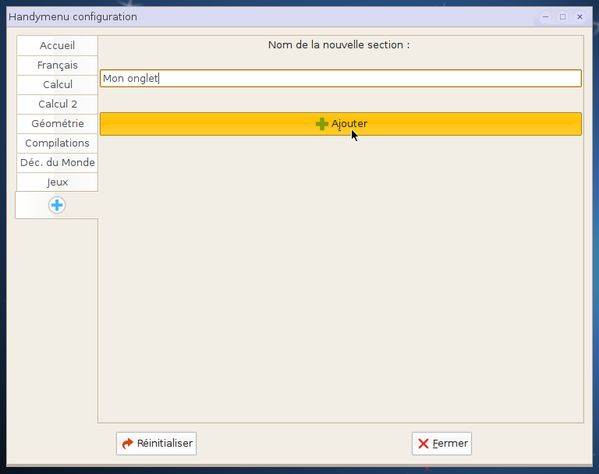Screen dimensions: 599x474
Task: Open the Calcul 2 tab
Action: pyautogui.click(x=57, y=104)
